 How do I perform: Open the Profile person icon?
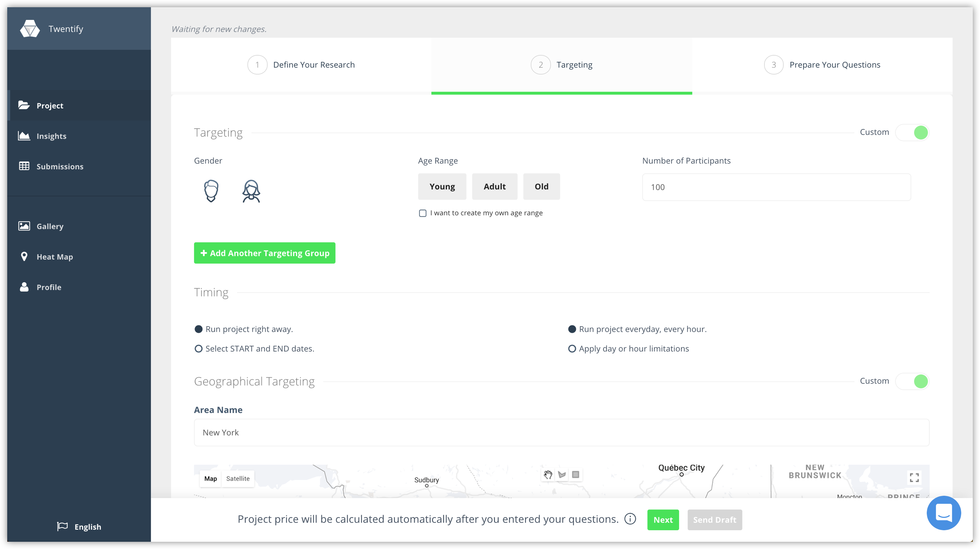[x=24, y=287]
